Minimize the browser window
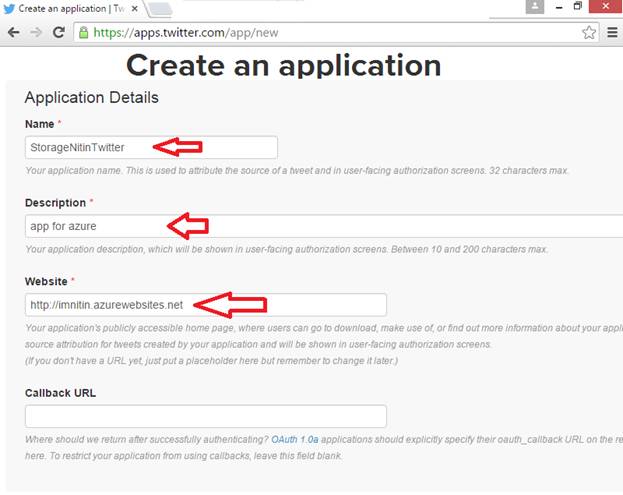The height and width of the screenshot is (495, 623). click(559, 7)
